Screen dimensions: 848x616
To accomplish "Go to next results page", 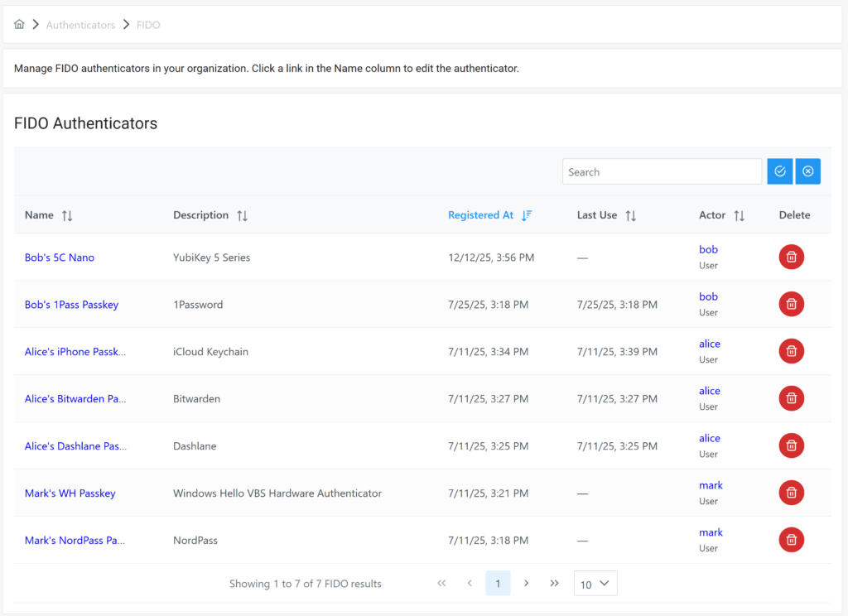I will [526, 583].
